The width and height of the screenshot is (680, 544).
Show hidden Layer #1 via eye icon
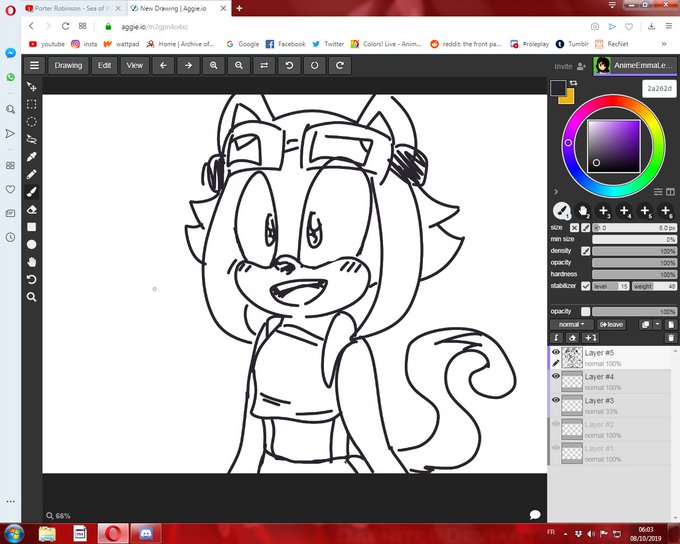(x=556, y=448)
